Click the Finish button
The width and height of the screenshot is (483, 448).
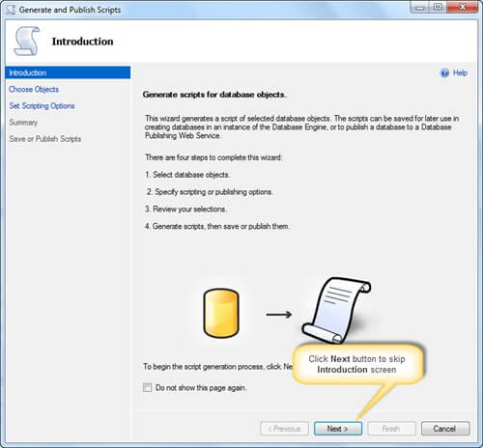[391, 429]
